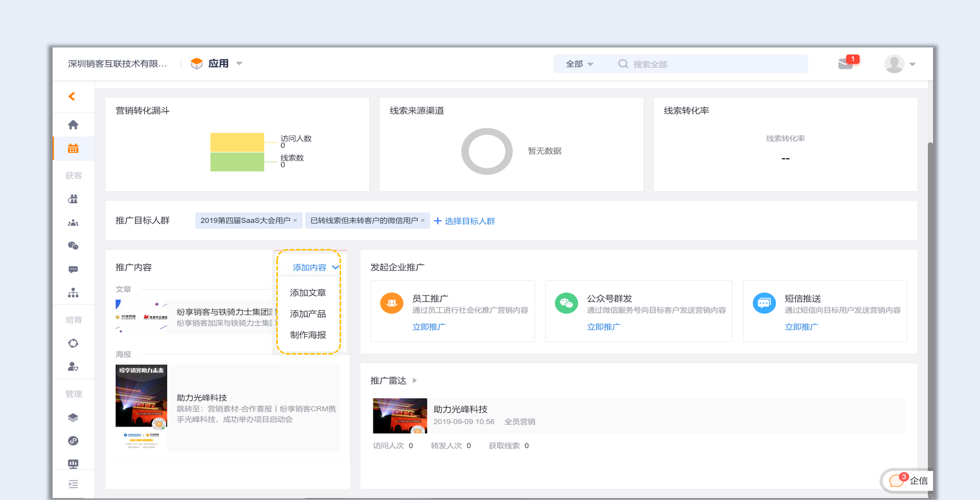Click the orange 应用 cube icon
This screenshot has height=500, width=980.
(x=197, y=64)
